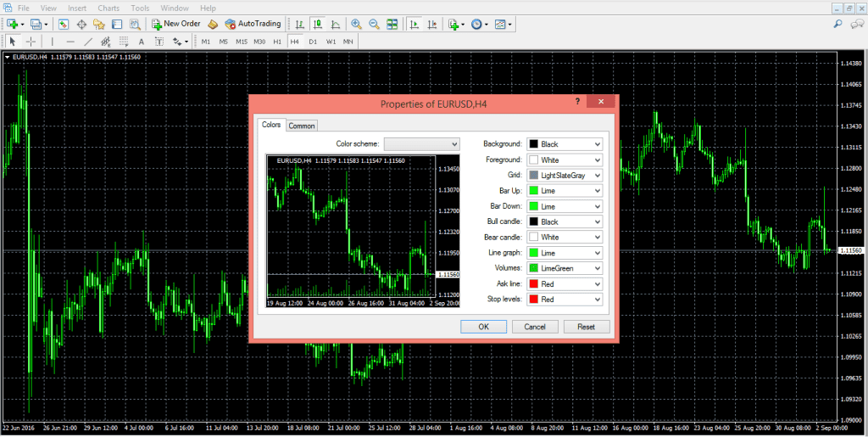Select the Equidistant Channel tool
868x437 pixels.
(106, 42)
